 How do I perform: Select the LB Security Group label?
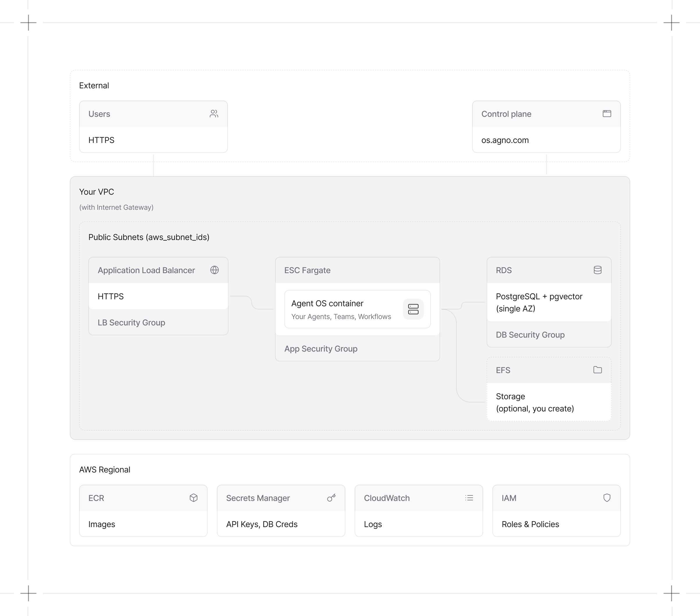click(131, 322)
